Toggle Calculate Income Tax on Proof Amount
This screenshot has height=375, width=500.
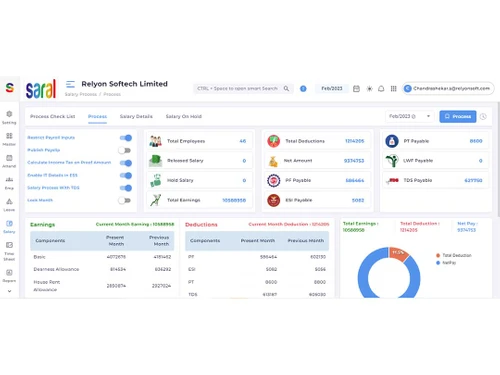tap(126, 163)
